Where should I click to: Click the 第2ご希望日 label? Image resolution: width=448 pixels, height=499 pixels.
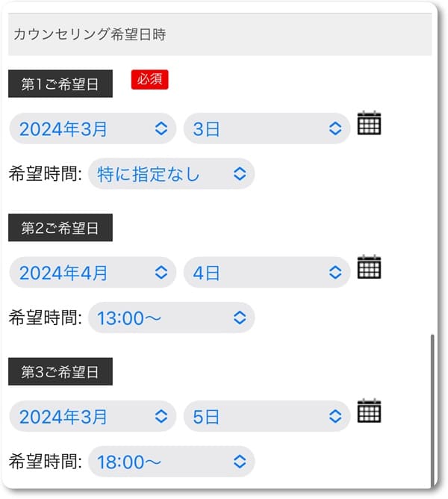point(60,229)
